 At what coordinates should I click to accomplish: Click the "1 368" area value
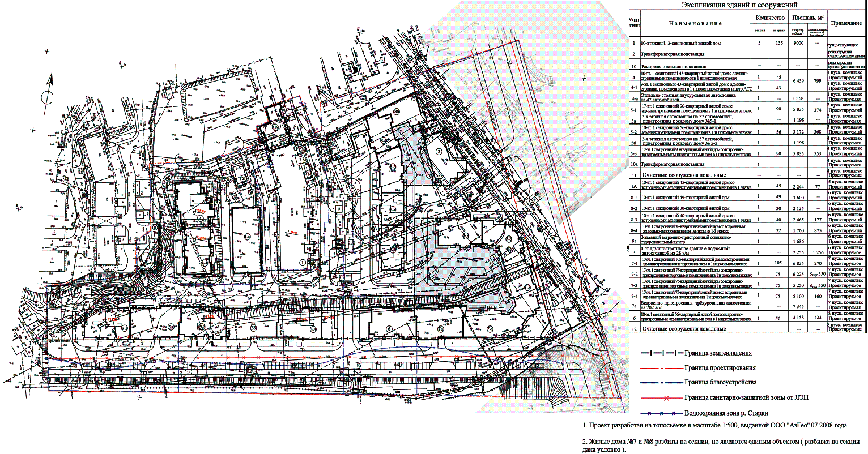click(x=798, y=99)
